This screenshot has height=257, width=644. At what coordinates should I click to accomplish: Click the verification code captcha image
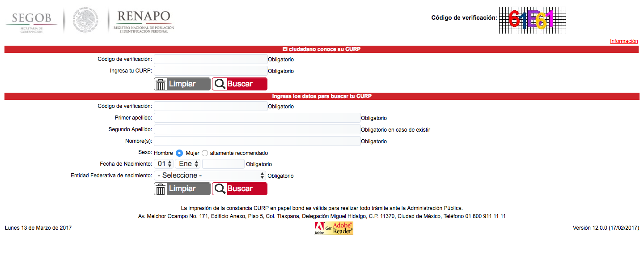click(532, 20)
